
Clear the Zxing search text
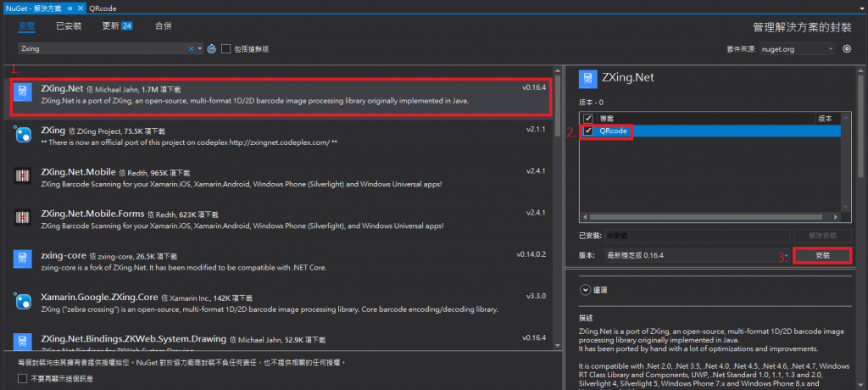click(191, 49)
